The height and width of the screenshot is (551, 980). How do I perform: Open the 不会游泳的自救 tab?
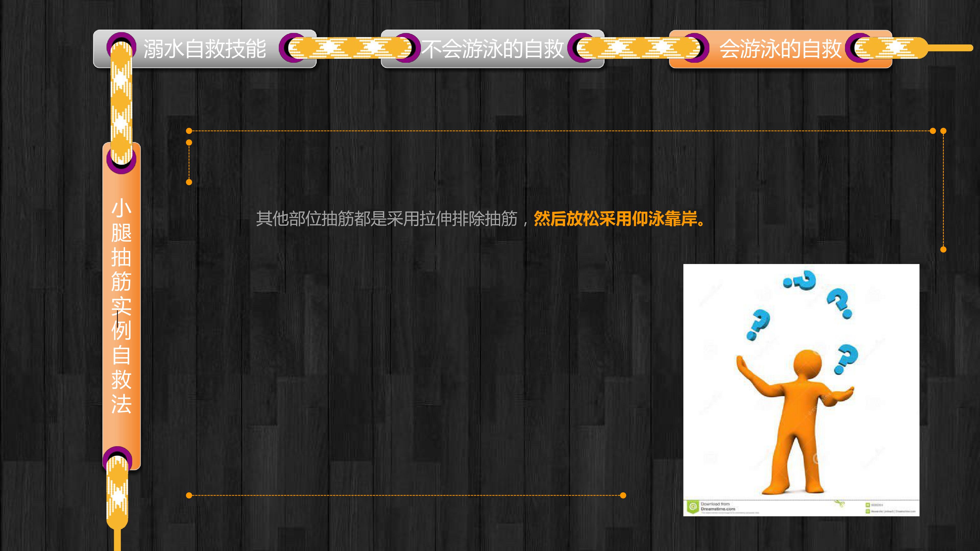[493, 49]
